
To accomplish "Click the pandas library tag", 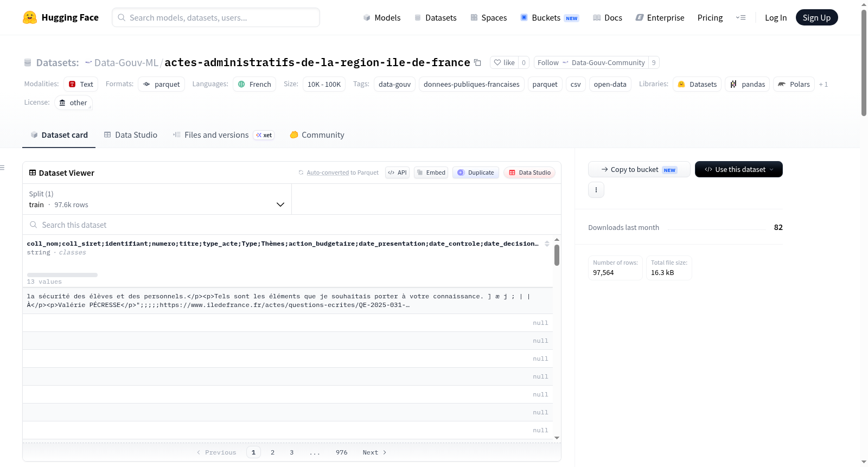I will pos(747,84).
